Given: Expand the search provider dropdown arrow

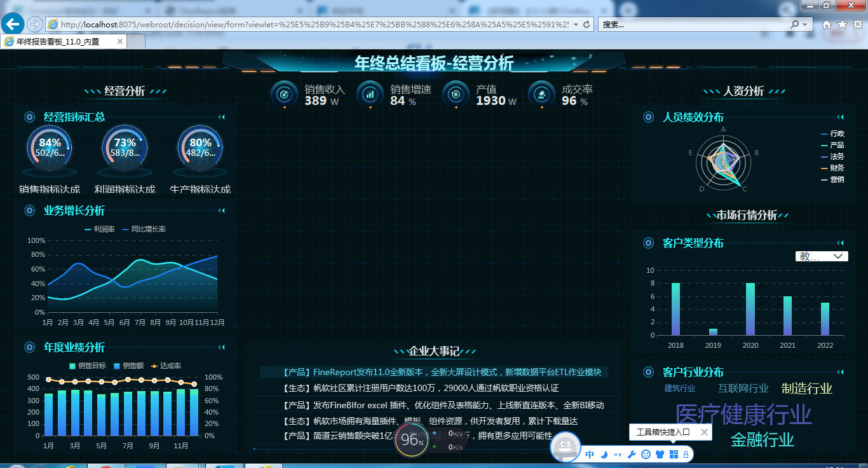Looking at the screenshot, I should pos(806,24).
